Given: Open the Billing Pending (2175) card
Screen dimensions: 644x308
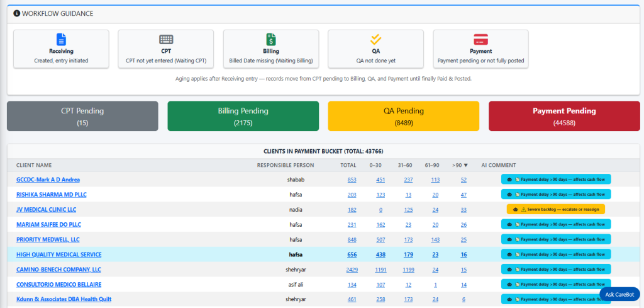Looking at the screenshot, I should pyautogui.click(x=243, y=116).
